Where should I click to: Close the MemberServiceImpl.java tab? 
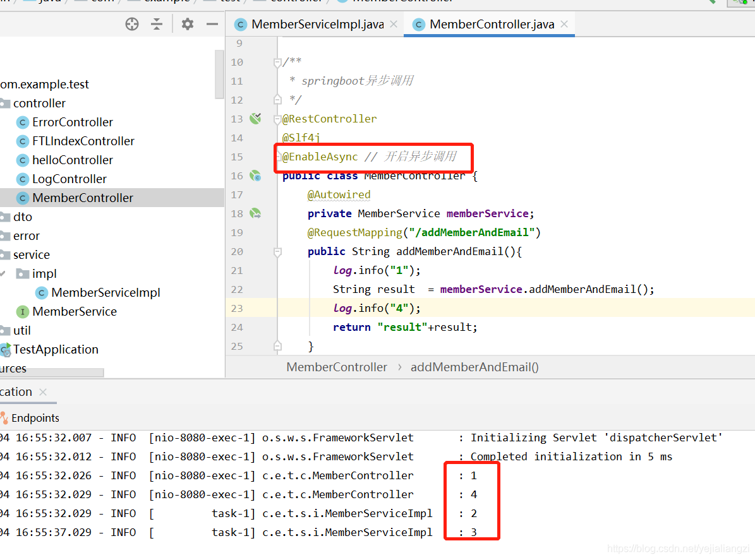point(394,24)
